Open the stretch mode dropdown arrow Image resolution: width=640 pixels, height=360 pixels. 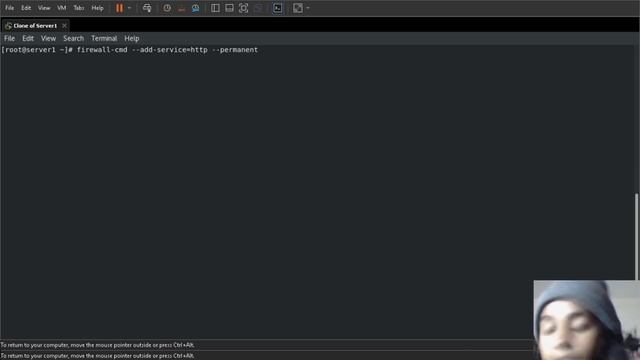click(308, 8)
